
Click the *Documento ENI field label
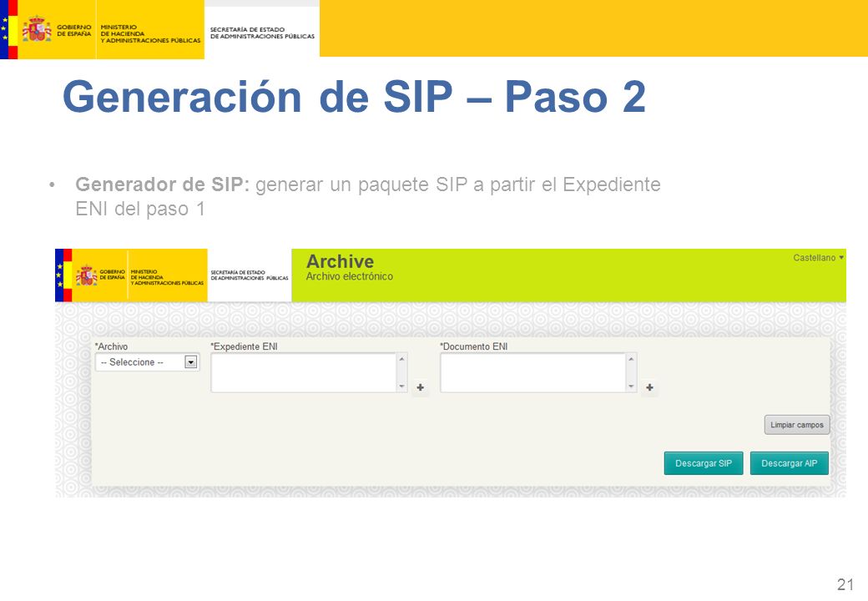point(474,346)
